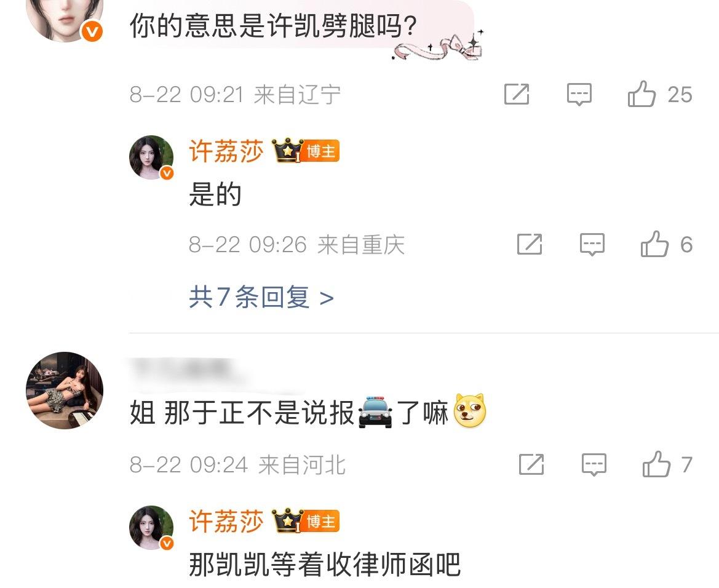
Task: Repost the 09:21 Liaoning comment
Action: coord(517,94)
